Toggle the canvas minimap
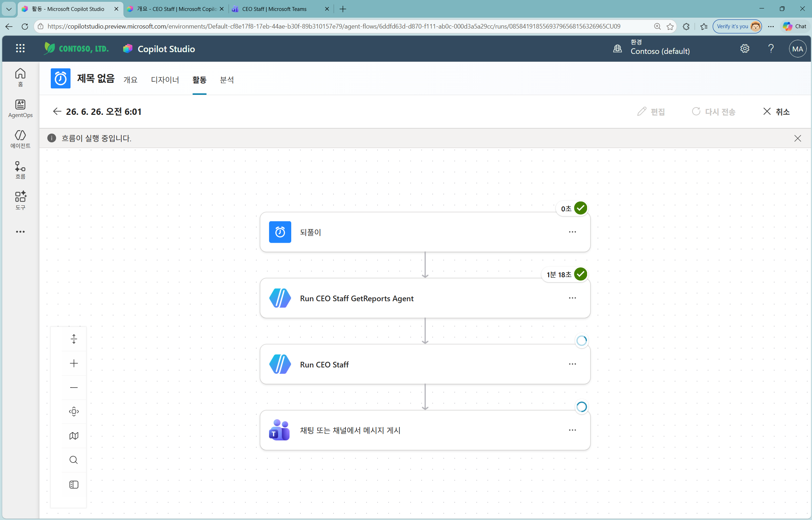 pos(74,436)
